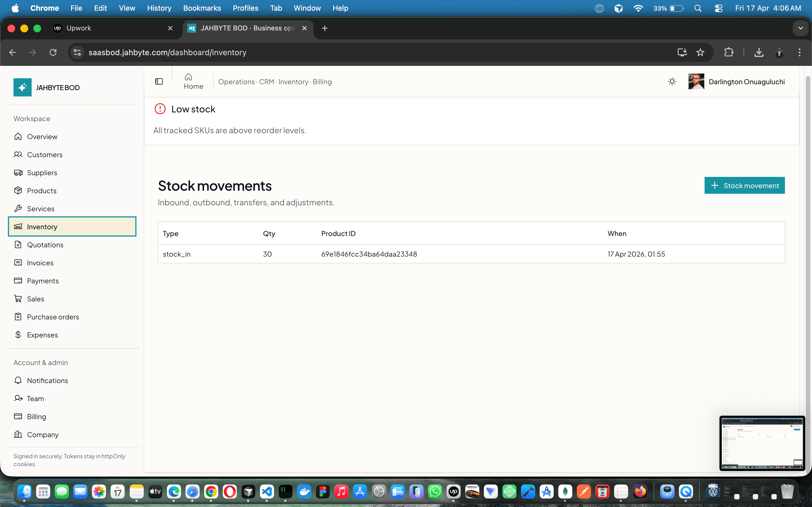Open the Bookmarks menu in the menu bar
Image resolution: width=812 pixels, height=507 pixels.
pyautogui.click(x=202, y=8)
